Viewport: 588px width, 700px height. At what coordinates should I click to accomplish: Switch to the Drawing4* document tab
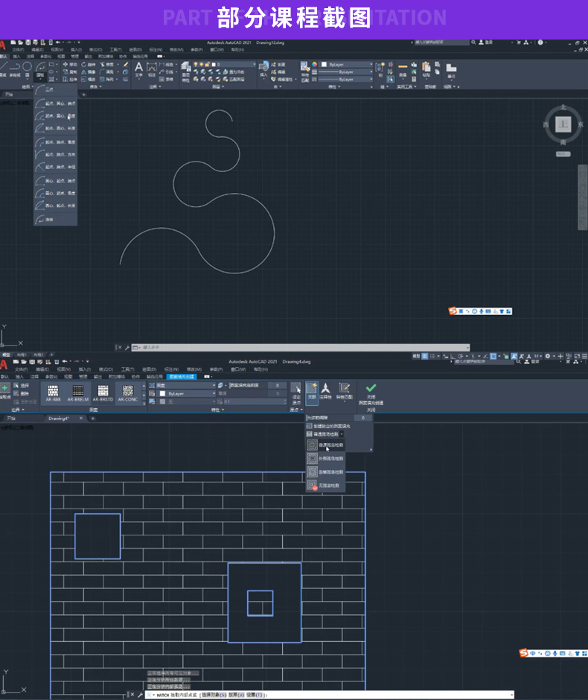(59, 419)
